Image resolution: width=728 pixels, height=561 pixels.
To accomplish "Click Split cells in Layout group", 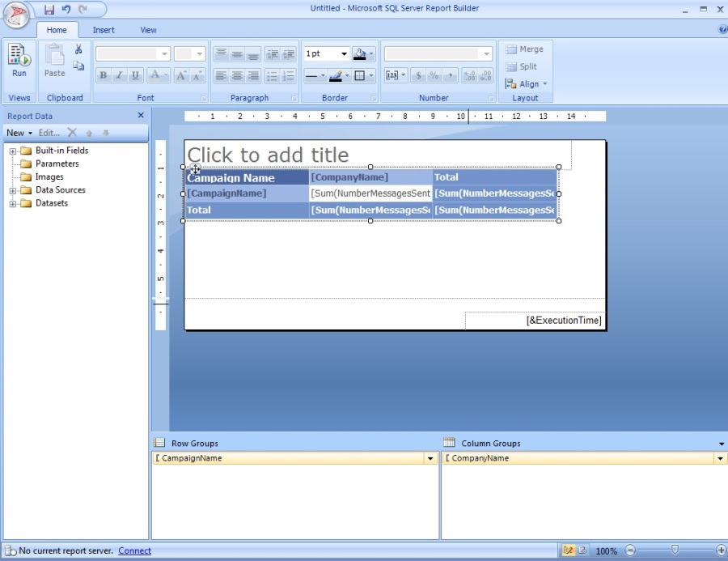I will 521,66.
